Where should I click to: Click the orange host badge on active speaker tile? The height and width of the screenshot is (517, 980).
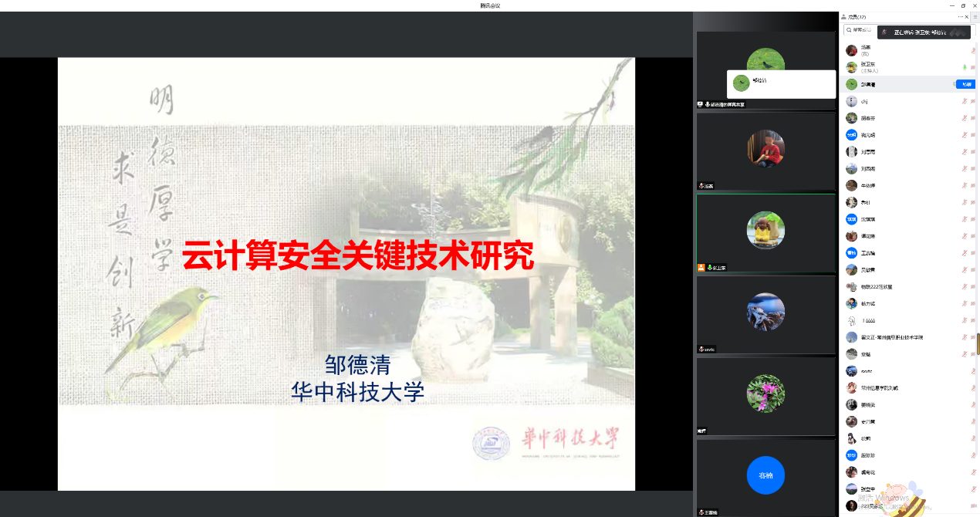(701, 267)
